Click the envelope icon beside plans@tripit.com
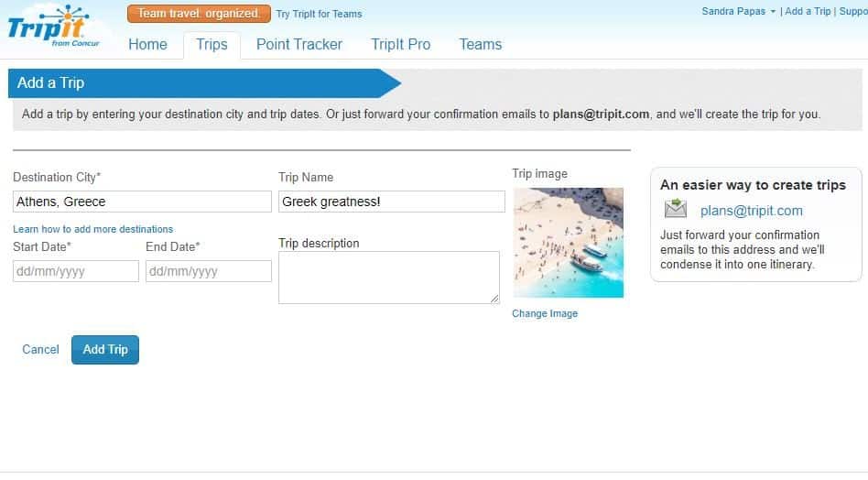 (x=676, y=210)
